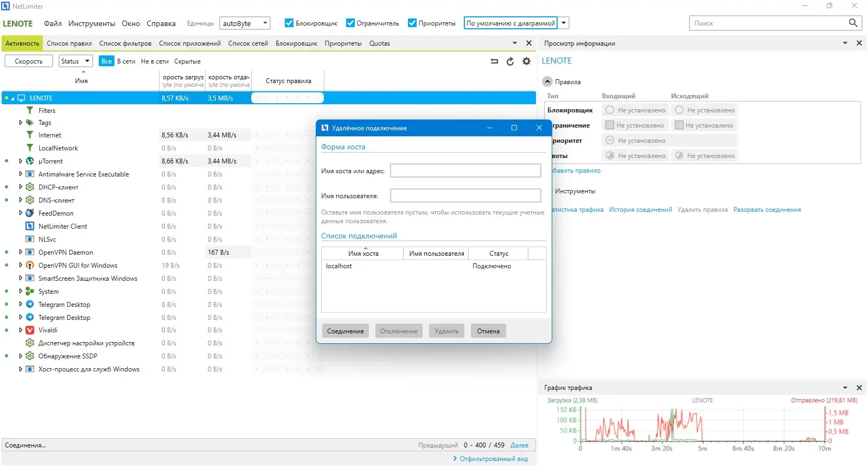
Task: Click the Отфильтрованный вид link
Action: coord(494,459)
